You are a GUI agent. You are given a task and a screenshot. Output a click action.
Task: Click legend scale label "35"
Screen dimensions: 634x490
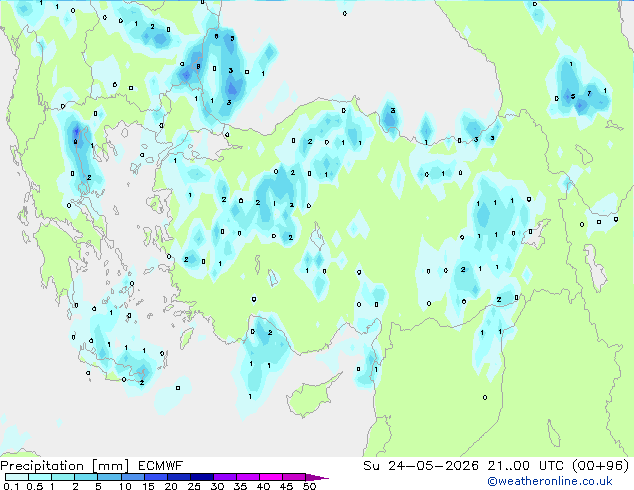click(240, 486)
